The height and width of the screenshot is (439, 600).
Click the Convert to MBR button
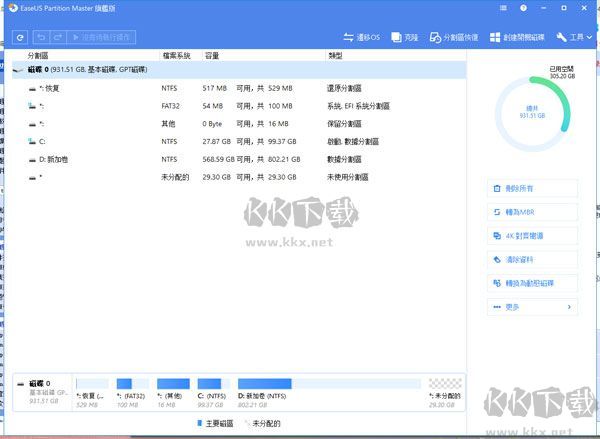click(x=532, y=212)
